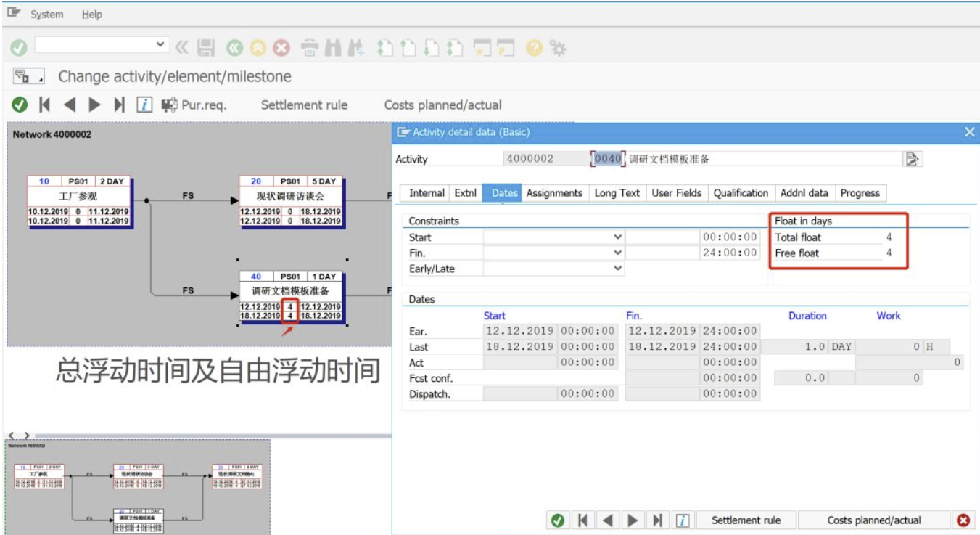Click the network overview thumbnail at bottom left
980x535 pixels.
coord(138,486)
